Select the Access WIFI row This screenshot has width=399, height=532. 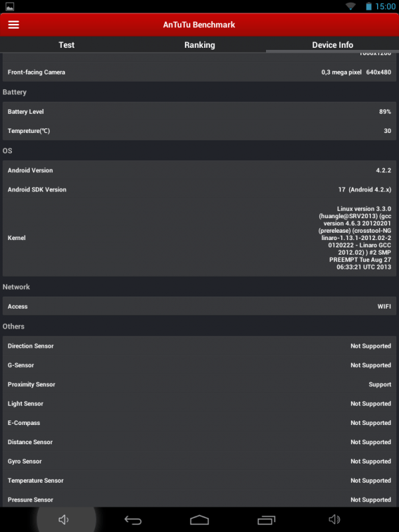point(199,307)
